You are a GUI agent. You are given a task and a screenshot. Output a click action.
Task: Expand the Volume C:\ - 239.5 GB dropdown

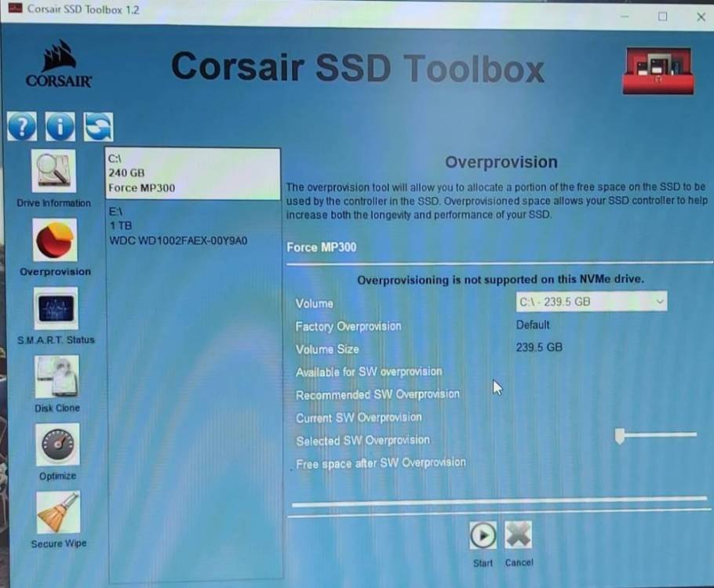[x=592, y=302]
